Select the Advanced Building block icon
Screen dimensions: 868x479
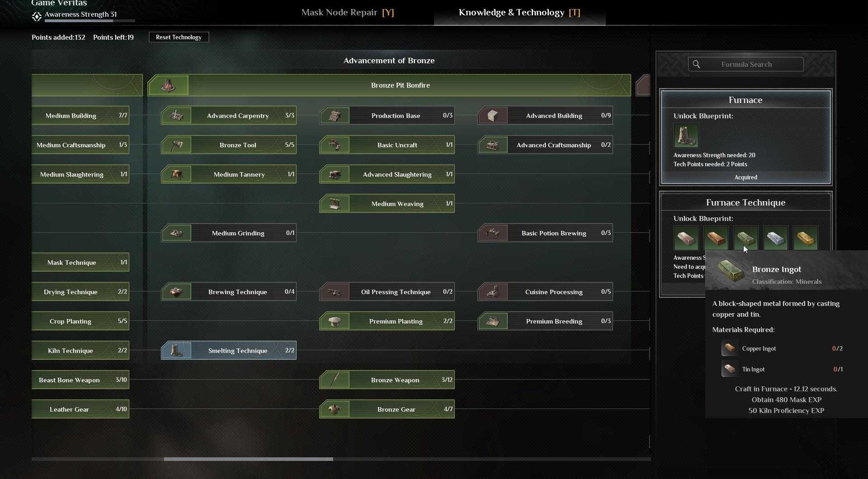(x=493, y=116)
